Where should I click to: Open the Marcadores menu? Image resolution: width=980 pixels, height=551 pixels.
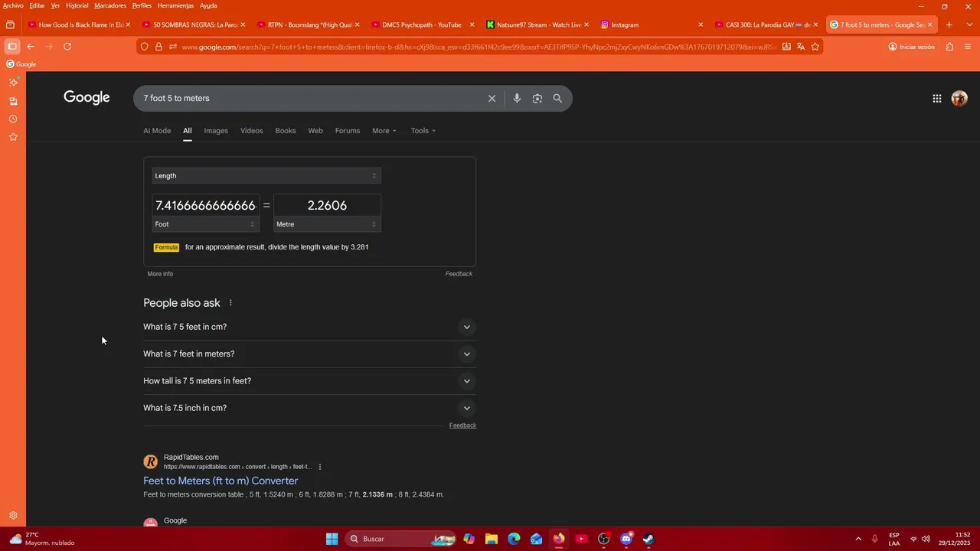pos(110,5)
